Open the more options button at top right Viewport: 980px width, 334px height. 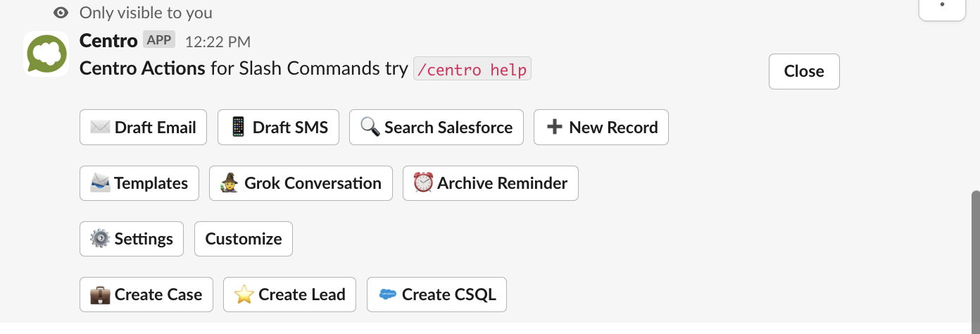tap(942, 6)
